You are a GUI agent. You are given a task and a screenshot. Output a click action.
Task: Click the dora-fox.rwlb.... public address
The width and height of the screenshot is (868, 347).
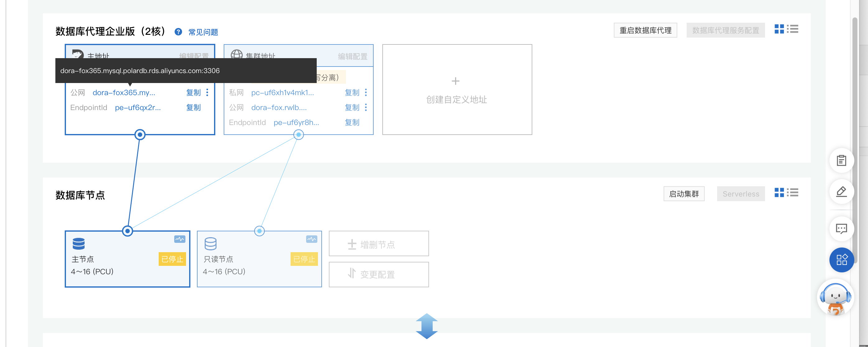(279, 108)
